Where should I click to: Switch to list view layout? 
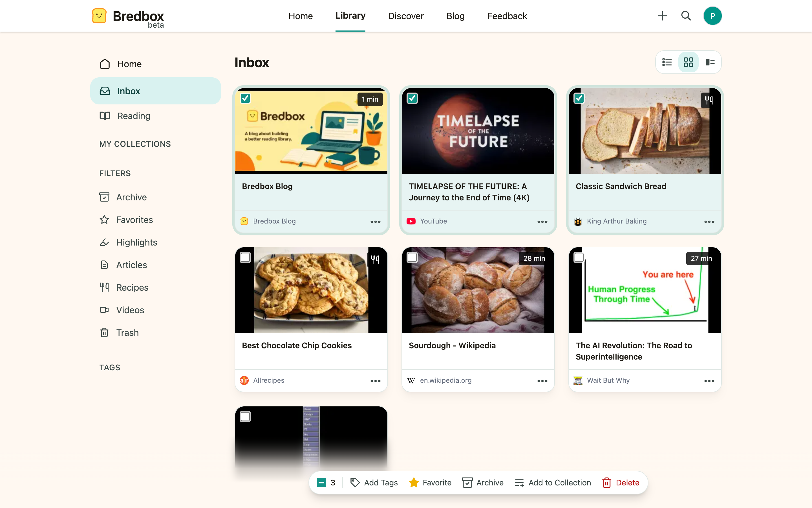pos(667,62)
